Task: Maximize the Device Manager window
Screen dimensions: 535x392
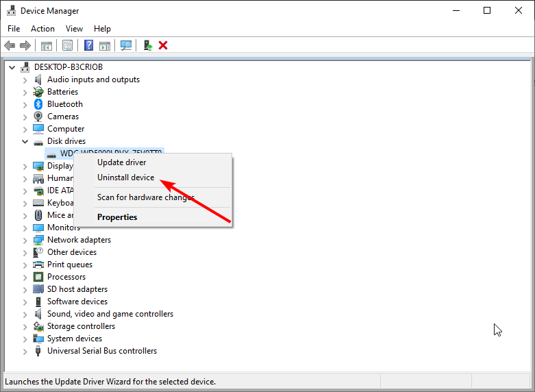Action: point(487,10)
